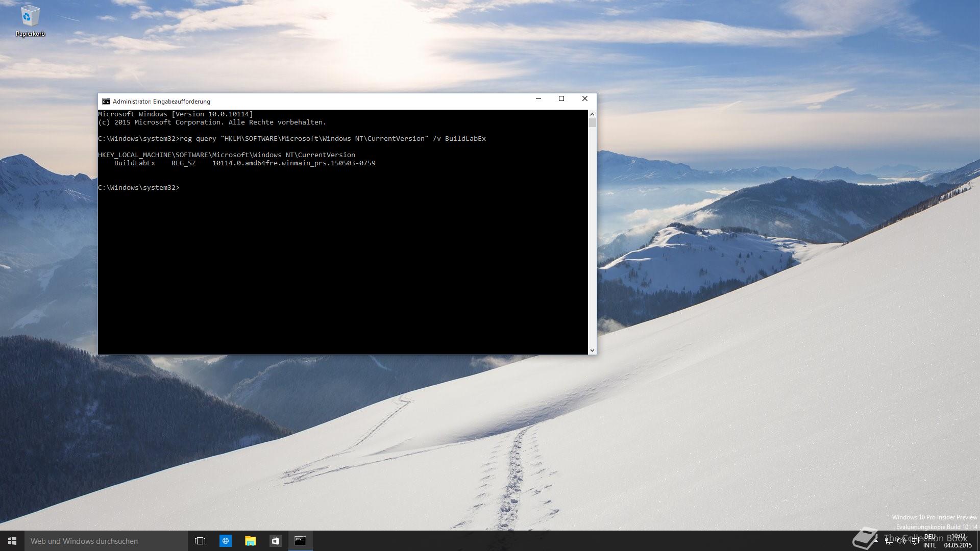
Task: Open File Explorer from the taskbar
Action: point(250,541)
